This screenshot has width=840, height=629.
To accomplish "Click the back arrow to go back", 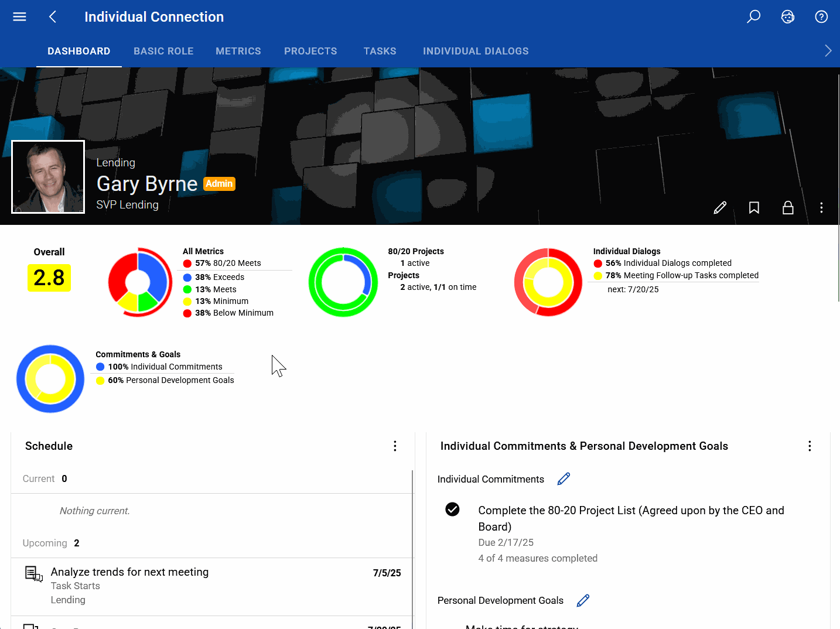I will click(x=52, y=16).
